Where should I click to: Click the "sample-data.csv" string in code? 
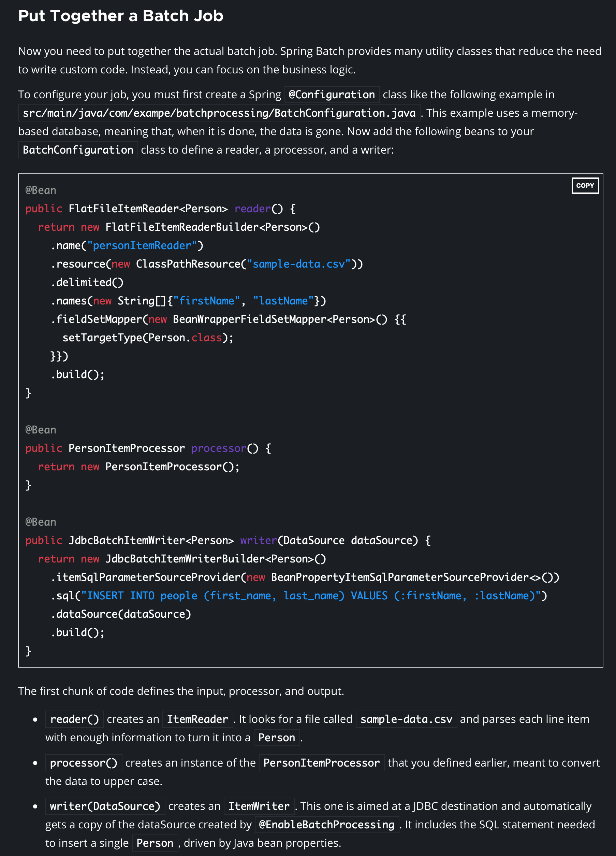point(299,264)
